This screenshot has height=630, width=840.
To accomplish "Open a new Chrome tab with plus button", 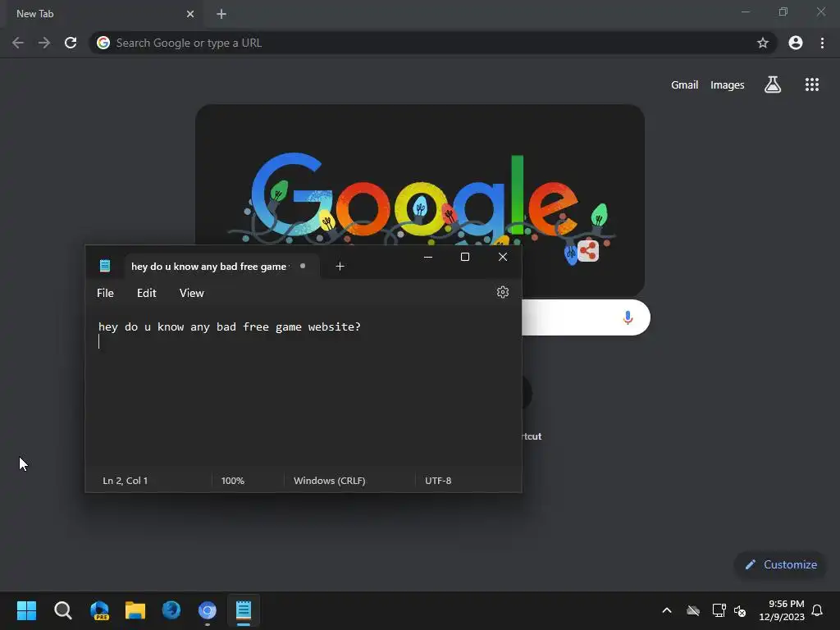I will coord(221,14).
